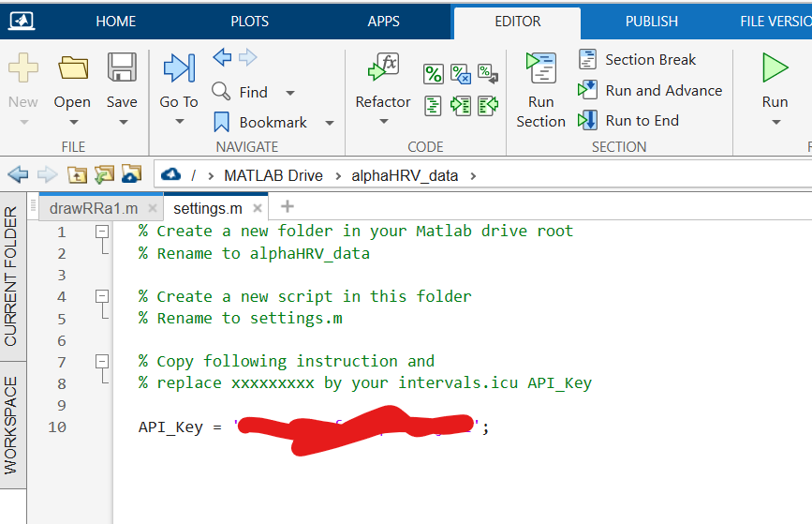Screen dimensions: 812x524
Task: Close the drawRRa1.m tab
Action: tap(153, 208)
